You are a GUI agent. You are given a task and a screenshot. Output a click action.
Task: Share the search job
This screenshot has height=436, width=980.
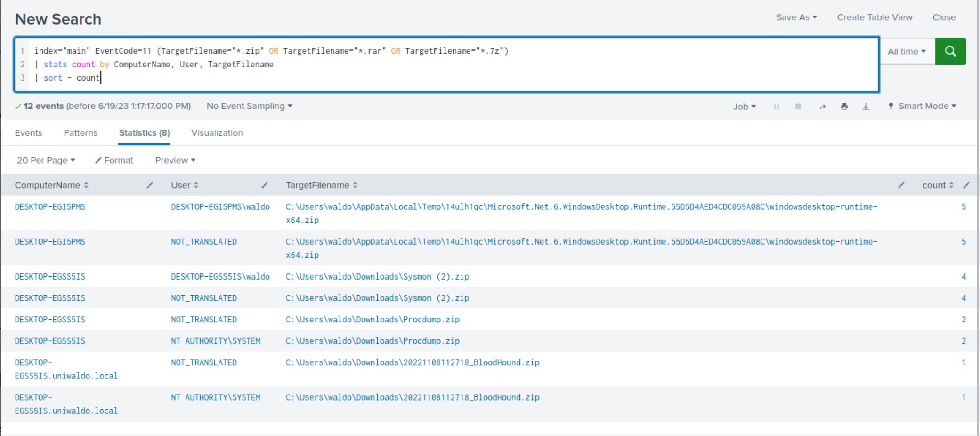click(x=822, y=107)
